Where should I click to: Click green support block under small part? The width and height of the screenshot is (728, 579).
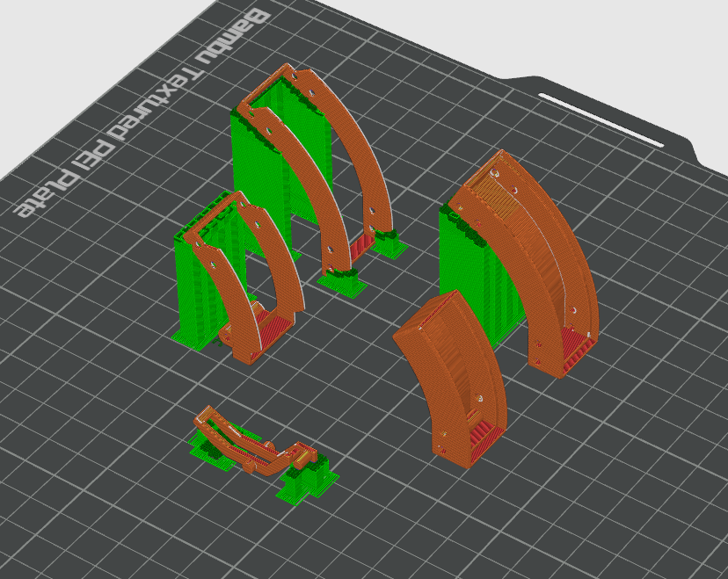point(308,481)
